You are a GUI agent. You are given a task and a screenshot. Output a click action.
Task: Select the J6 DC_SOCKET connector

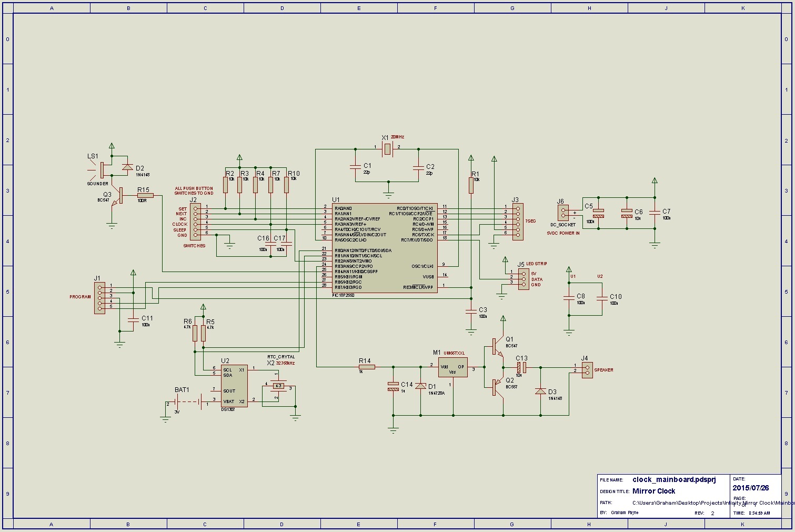click(563, 213)
